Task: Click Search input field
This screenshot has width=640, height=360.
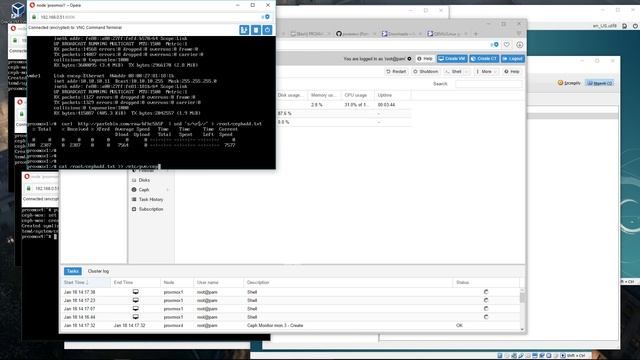Action: 488,84
